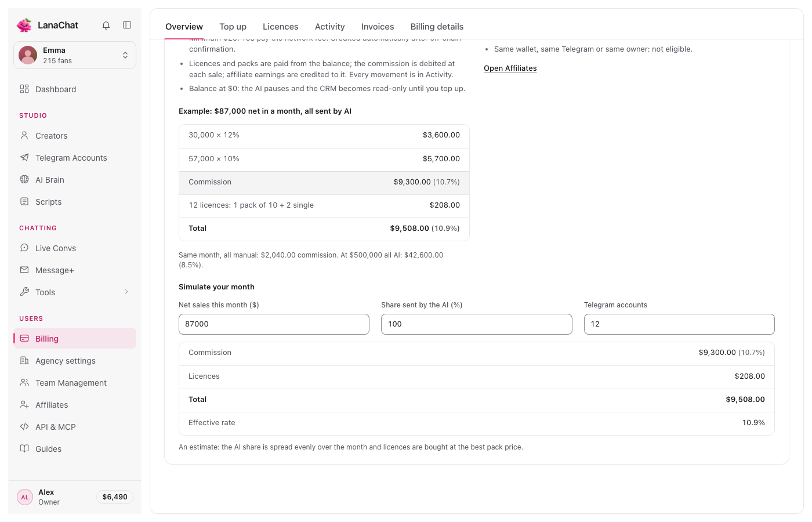Screen dimensions: 812x522
Task: Open the notifications bell
Action: coord(106,25)
